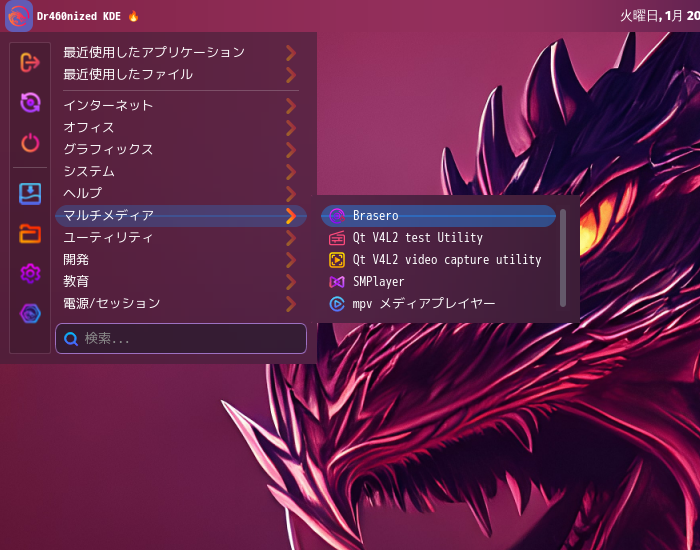The height and width of the screenshot is (550, 700).
Task: Expand the インターネット chevron arrow
Action: pos(291,106)
